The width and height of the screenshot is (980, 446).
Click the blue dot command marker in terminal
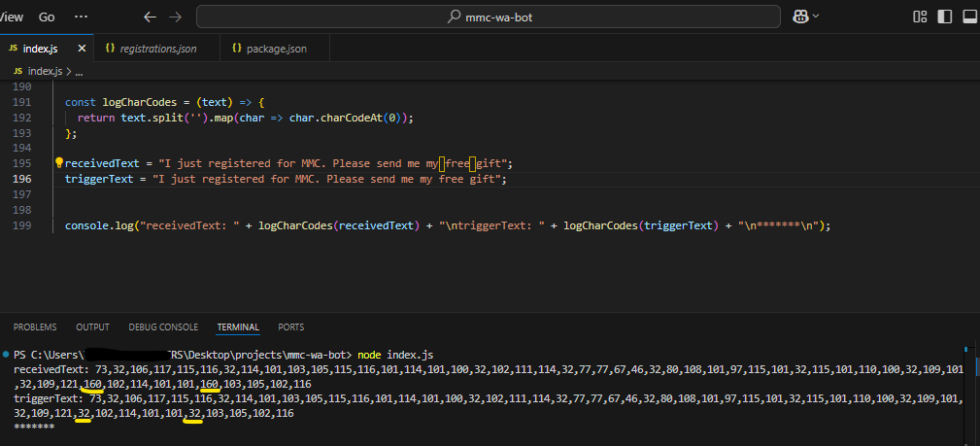pyautogui.click(x=6, y=355)
